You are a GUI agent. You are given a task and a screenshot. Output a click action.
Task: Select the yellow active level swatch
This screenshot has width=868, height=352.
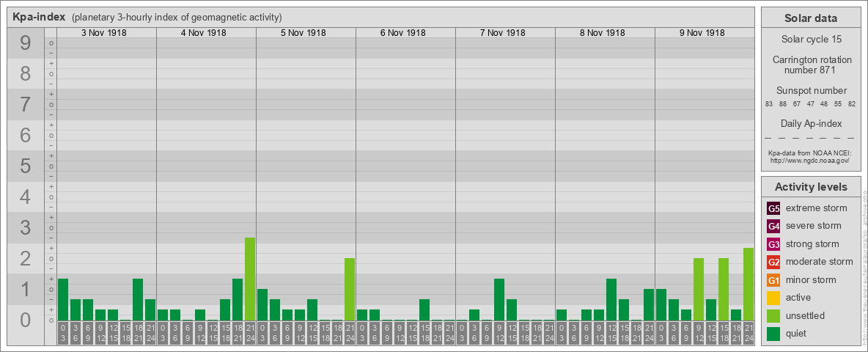click(x=773, y=298)
